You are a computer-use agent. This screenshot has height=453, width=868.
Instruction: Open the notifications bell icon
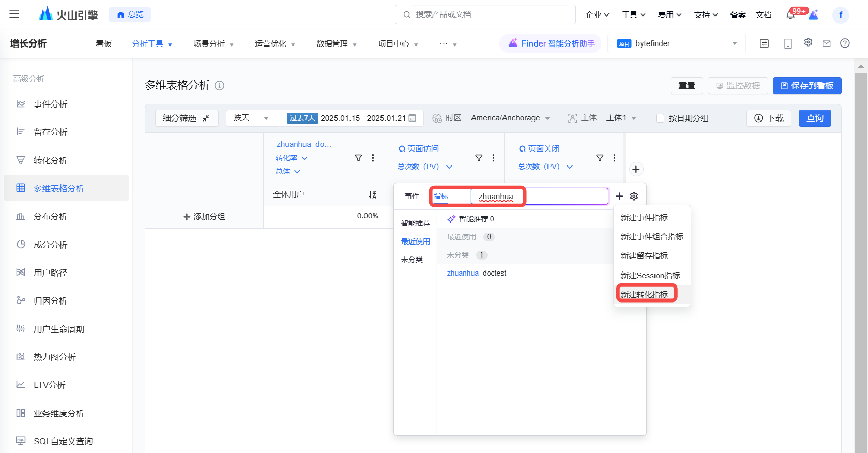point(790,14)
